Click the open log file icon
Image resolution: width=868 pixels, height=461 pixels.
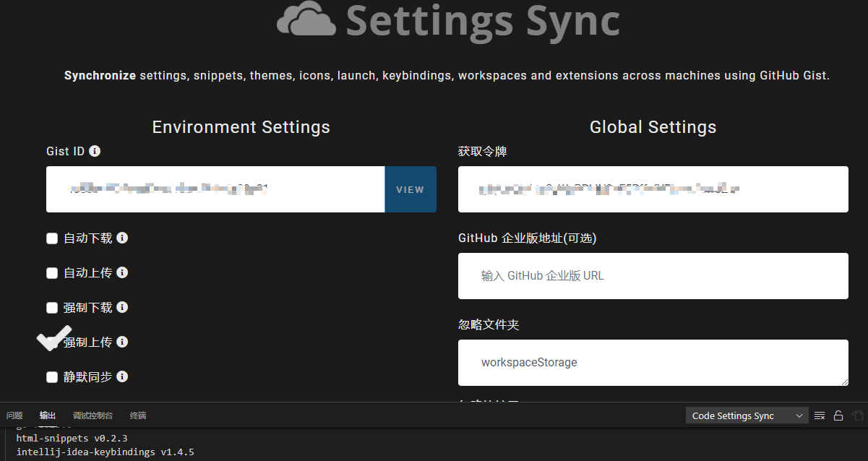[x=857, y=415]
